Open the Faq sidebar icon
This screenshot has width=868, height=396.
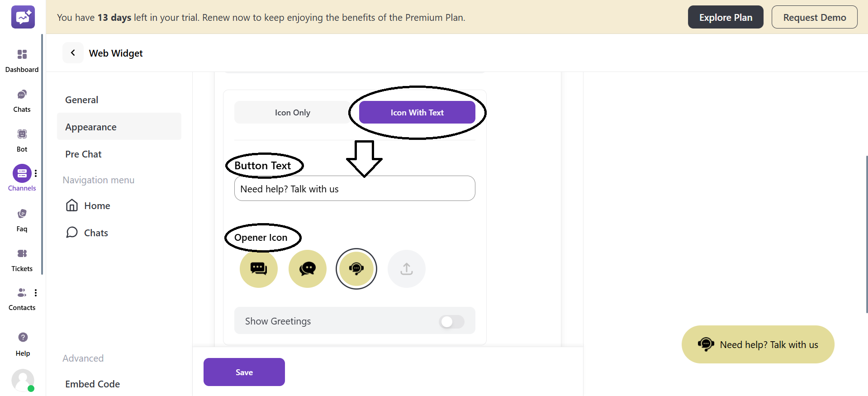tap(22, 214)
